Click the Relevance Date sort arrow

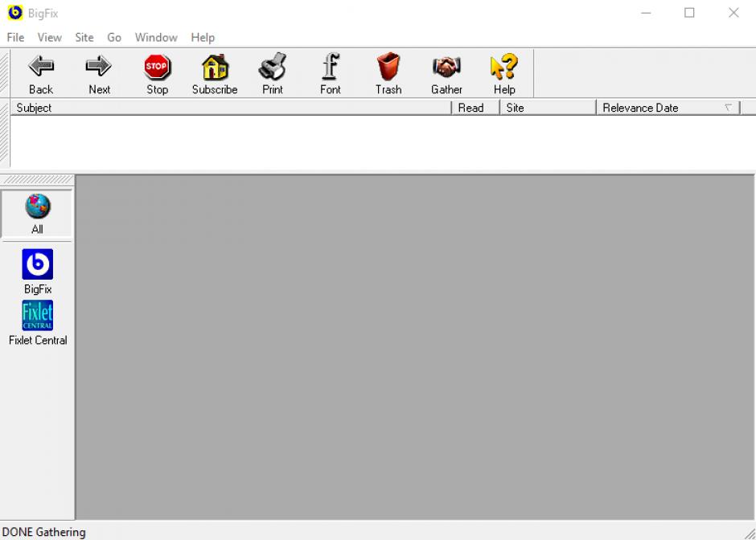(x=729, y=108)
